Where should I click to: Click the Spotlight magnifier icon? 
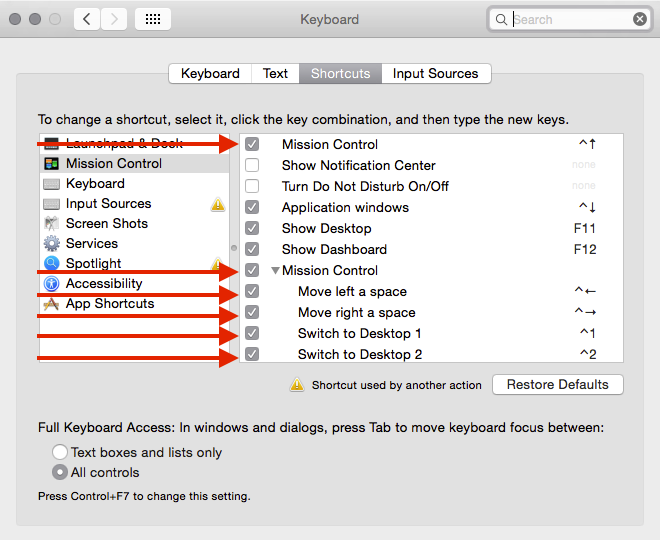[x=51, y=263]
